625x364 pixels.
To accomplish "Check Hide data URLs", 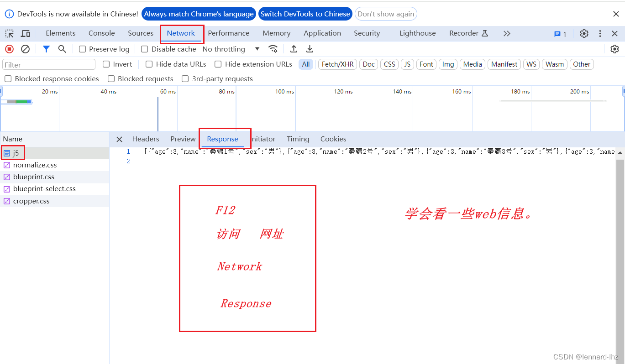I will click(149, 64).
